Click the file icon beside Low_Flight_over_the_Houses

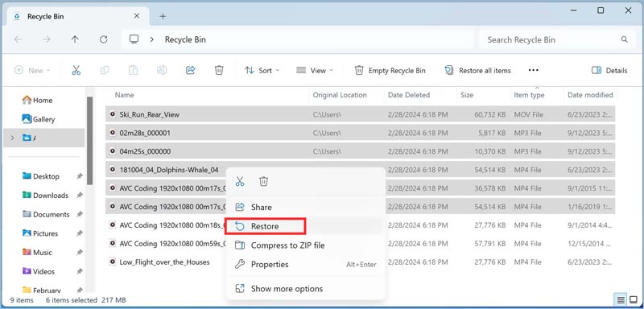112,262
